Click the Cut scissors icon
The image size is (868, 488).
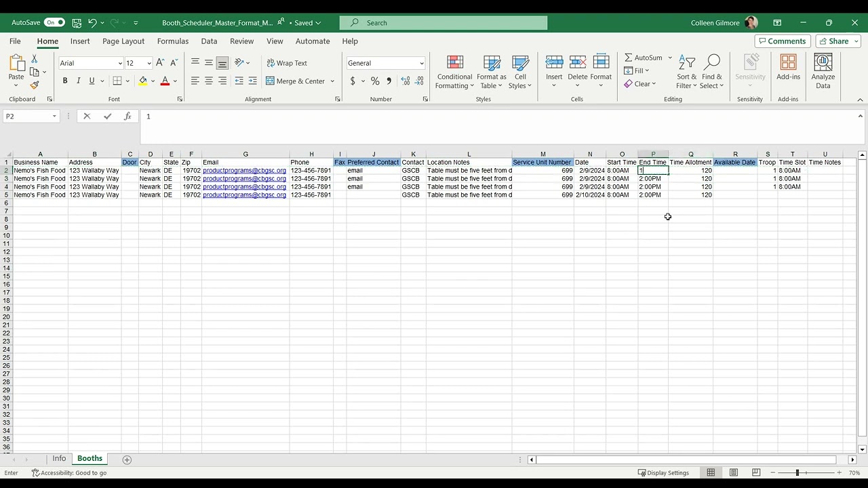click(35, 60)
